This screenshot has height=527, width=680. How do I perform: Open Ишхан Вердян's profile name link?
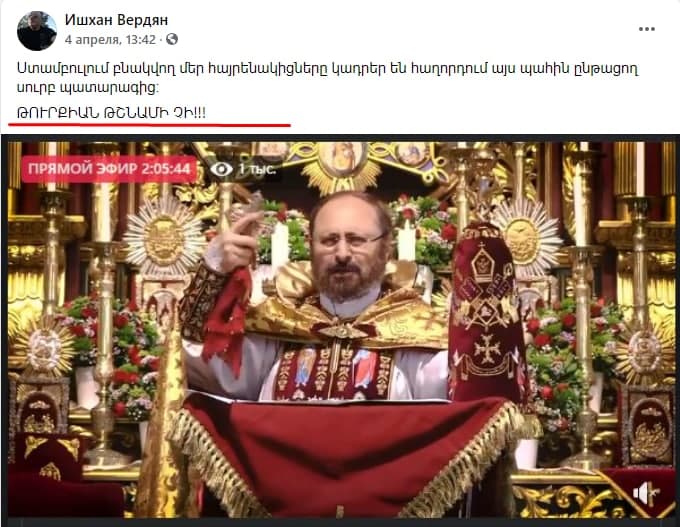tap(116, 20)
